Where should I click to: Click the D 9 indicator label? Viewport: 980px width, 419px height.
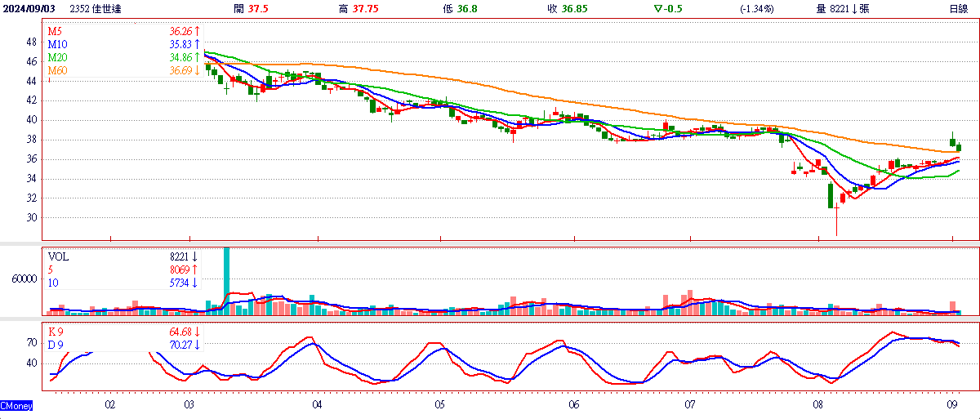click(56, 345)
